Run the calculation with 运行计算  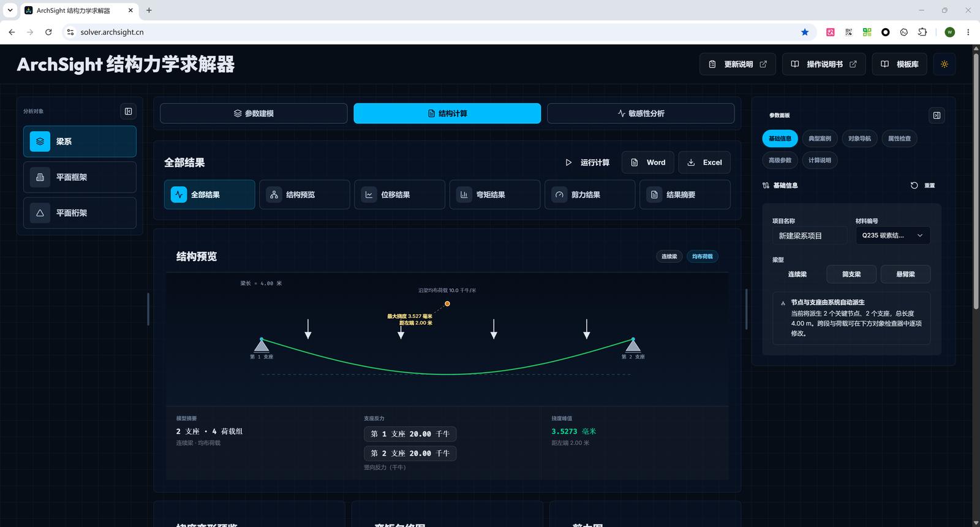pos(587,162)
